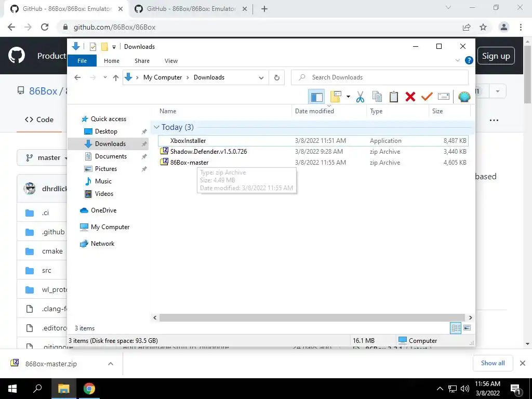Screen dimensions: 532x399
Task: Click scroll right arrow of file list
Action: [x=470, y=317]
